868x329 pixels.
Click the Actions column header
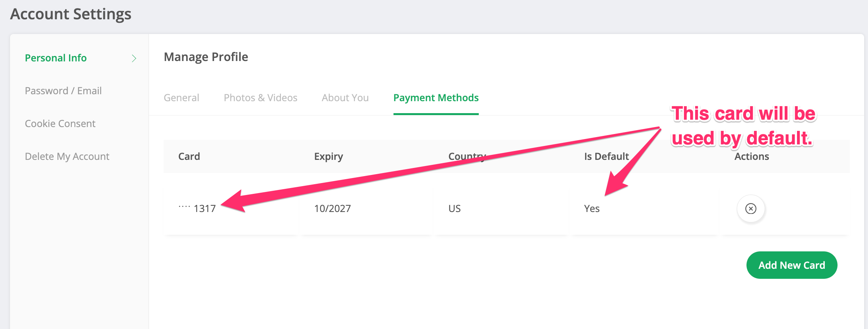point(751,156)
